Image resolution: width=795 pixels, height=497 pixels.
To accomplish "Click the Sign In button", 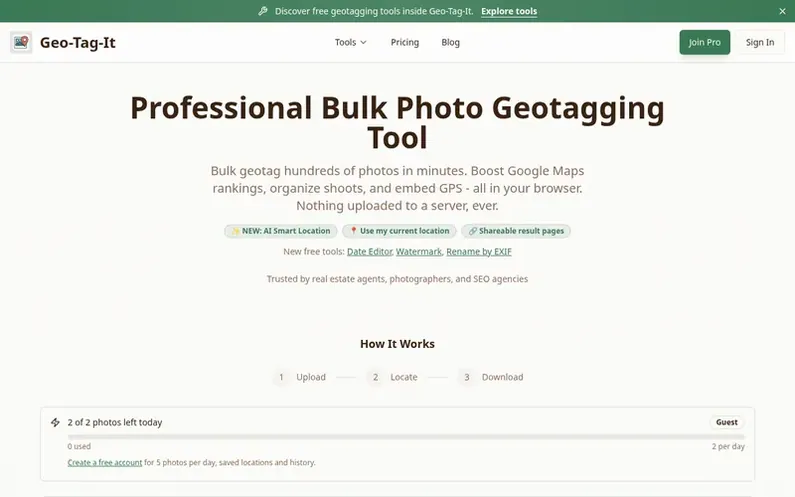I will click(x=760, y=43).
